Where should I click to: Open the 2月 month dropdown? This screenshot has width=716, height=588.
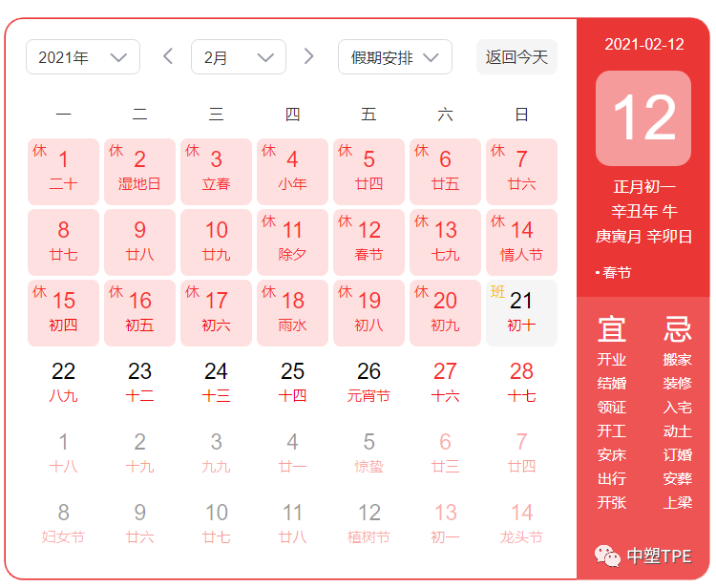click(x=239, y=57)
